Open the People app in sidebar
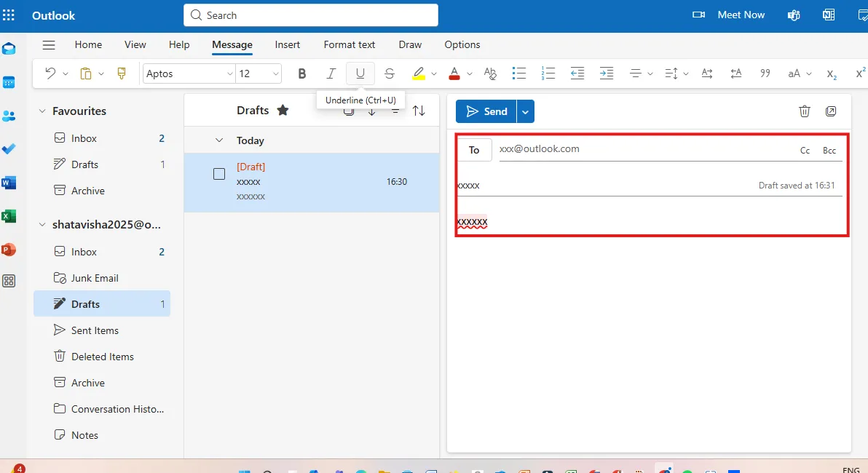 click(9, 116)
